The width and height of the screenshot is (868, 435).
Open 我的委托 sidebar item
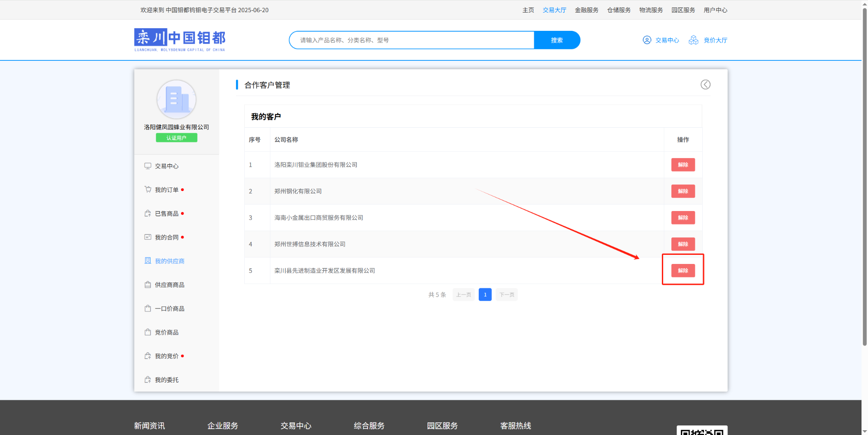(x=167, y=380)
